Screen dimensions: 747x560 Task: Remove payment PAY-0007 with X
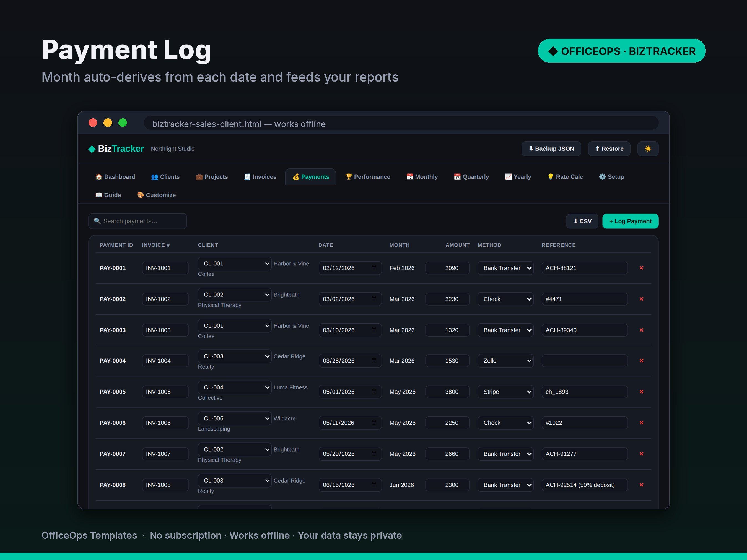pyautogui.click(x=641, y=454)
